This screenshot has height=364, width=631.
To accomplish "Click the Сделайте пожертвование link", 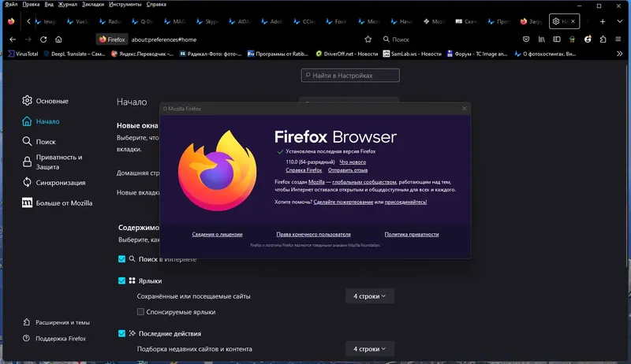I will pos(343,202).
